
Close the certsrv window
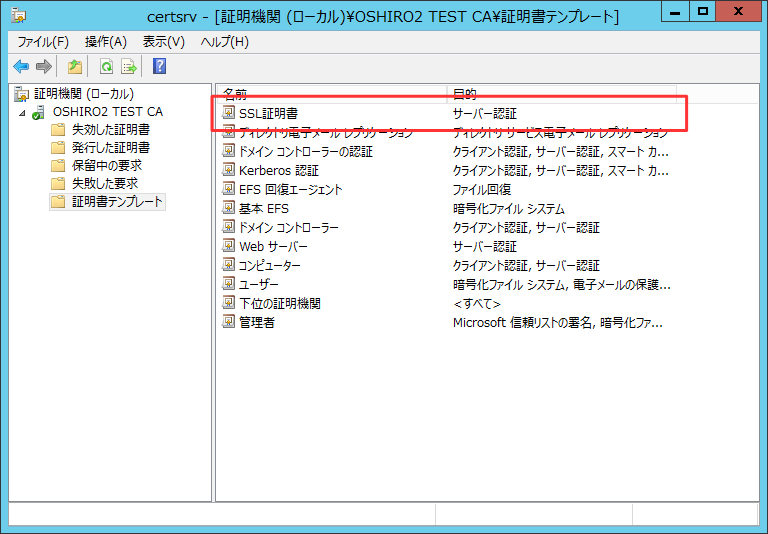click(738, 11)
